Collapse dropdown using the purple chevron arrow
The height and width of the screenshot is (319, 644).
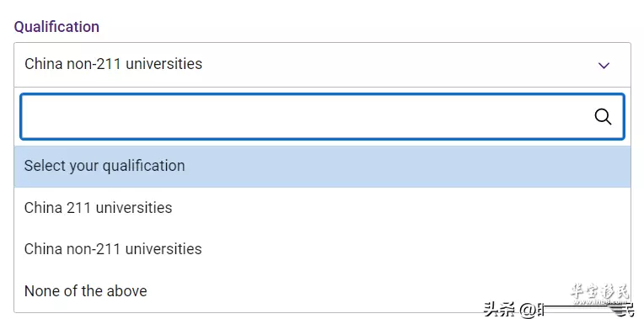tap(604, 65)
